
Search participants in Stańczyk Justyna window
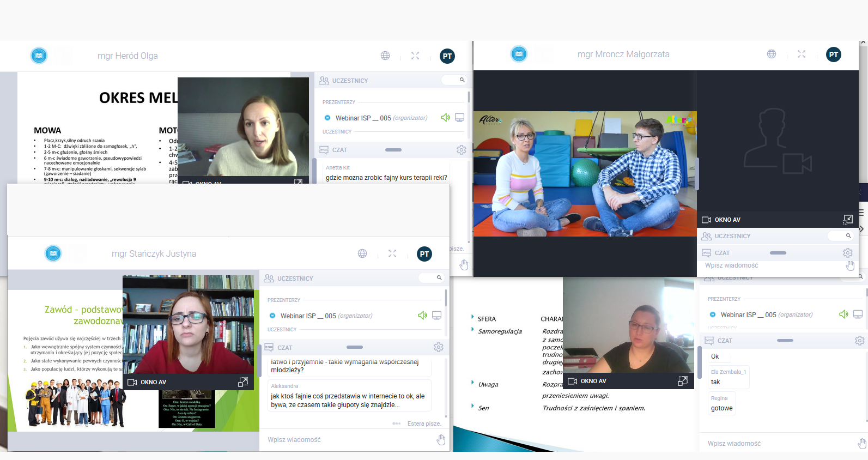pos(432,278)
